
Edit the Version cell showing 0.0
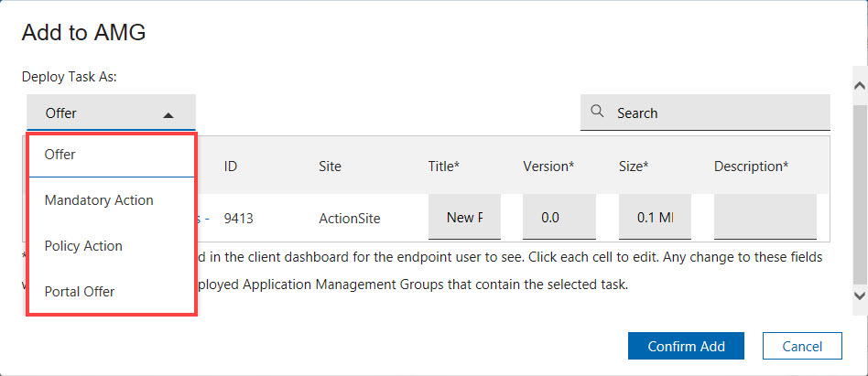(x=559, y=218)
